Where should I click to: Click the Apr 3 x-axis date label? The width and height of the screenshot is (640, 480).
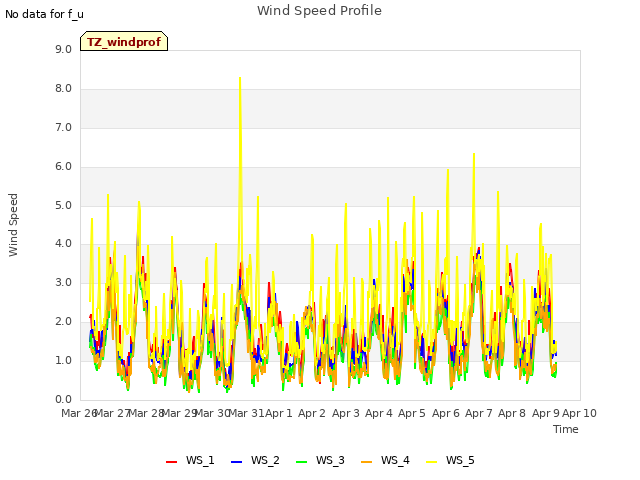pos(346,413)
